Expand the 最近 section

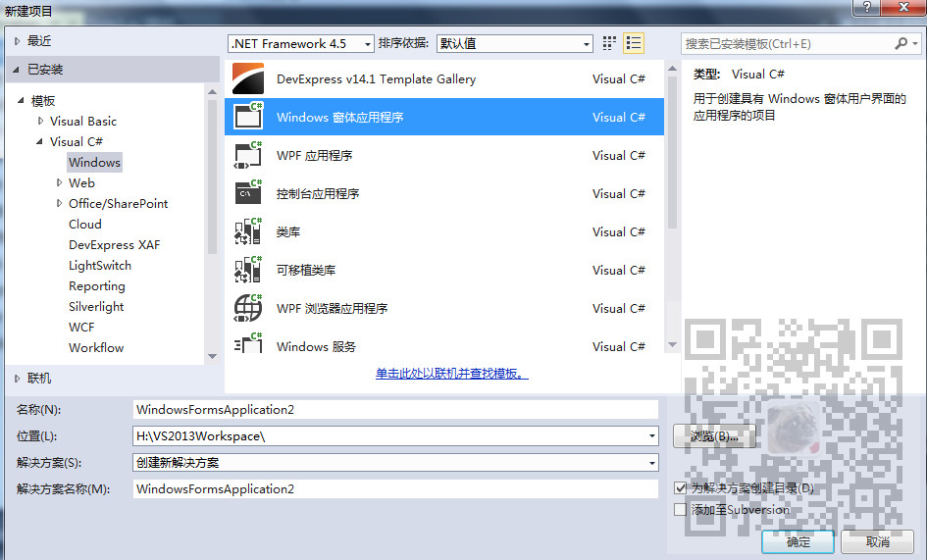(17, 41)
